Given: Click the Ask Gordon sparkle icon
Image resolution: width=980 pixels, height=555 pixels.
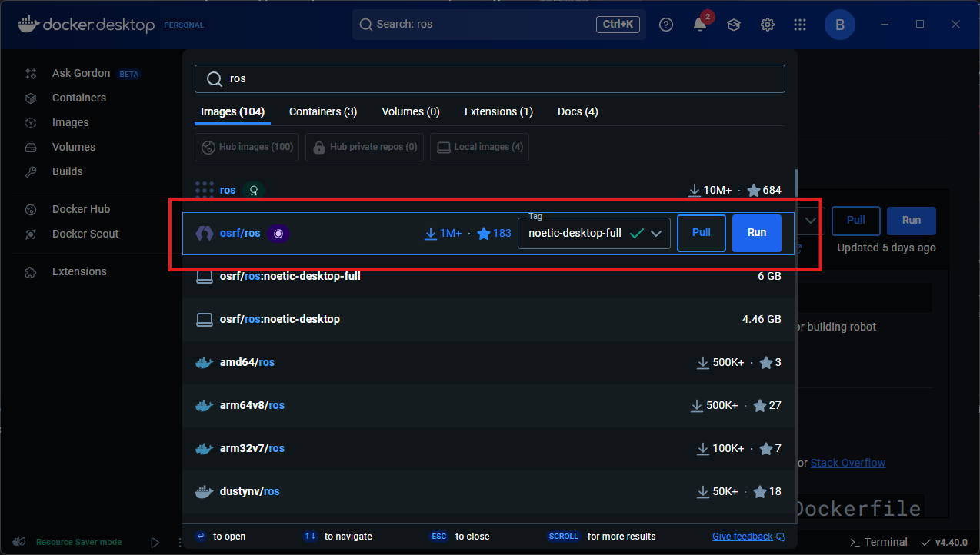Looking at the screenshot, I should click(x=31, y=74).
